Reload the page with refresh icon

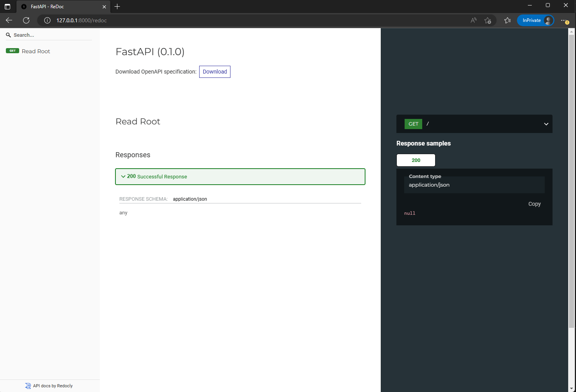click(26, 20)
